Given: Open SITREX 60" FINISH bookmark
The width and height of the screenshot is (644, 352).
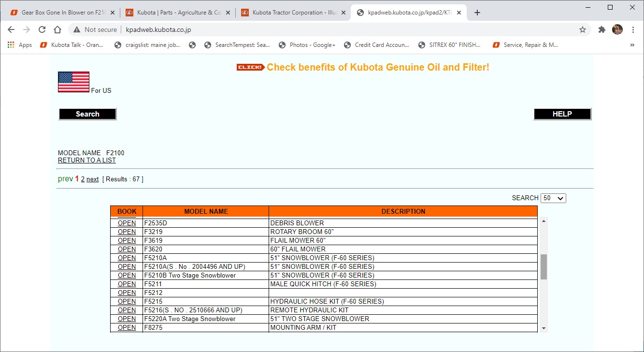Looking at the screenshot, I should [450, 45].
